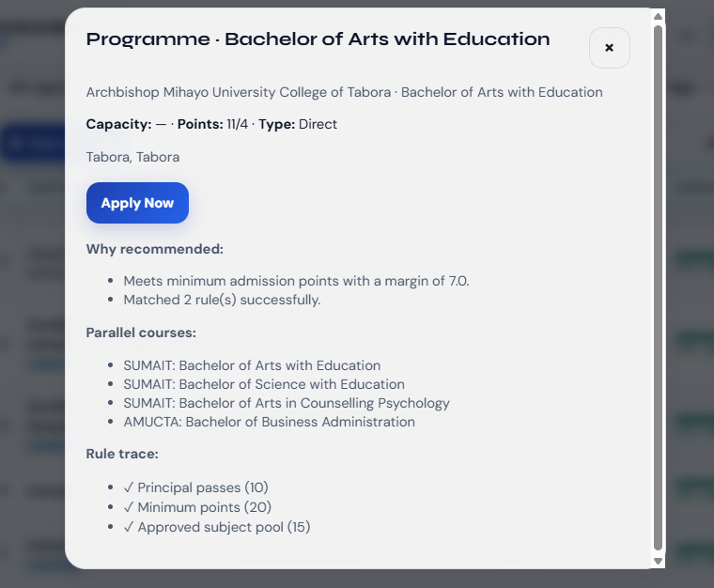Click the Programme title heading
Viewport: 714px width, 588px height.
click(318, 39)
